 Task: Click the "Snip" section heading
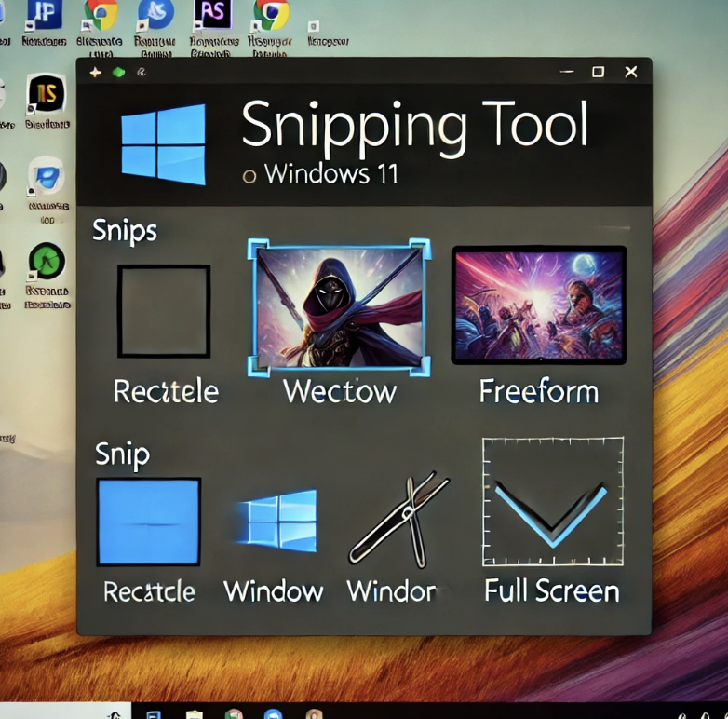pyautogui.click(x=123, y=454)
